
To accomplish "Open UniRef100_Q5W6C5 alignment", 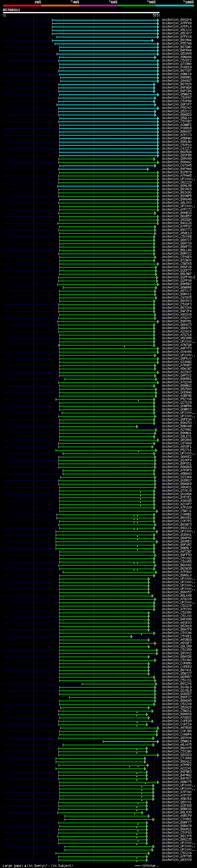I will tap(176, 94).
